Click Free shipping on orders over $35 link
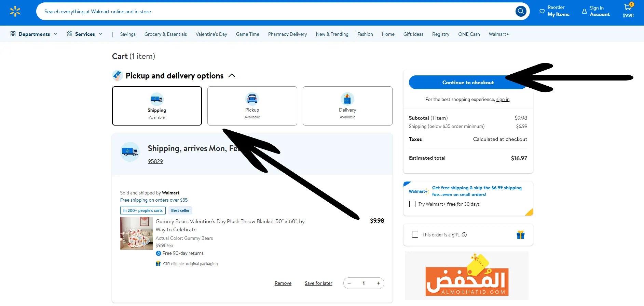 (154, 200)
